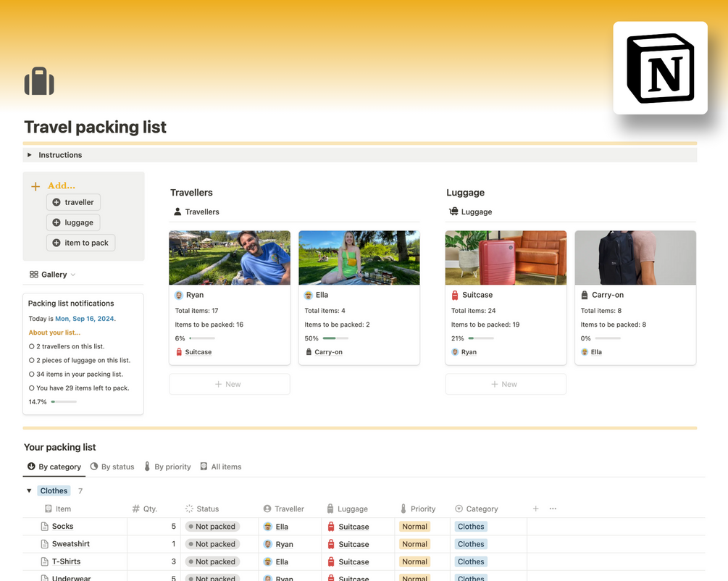The width and height of the screenshot is (728, 581).
Task: Click the 14.7% overall progress bar
Action: tap(64, 402)
